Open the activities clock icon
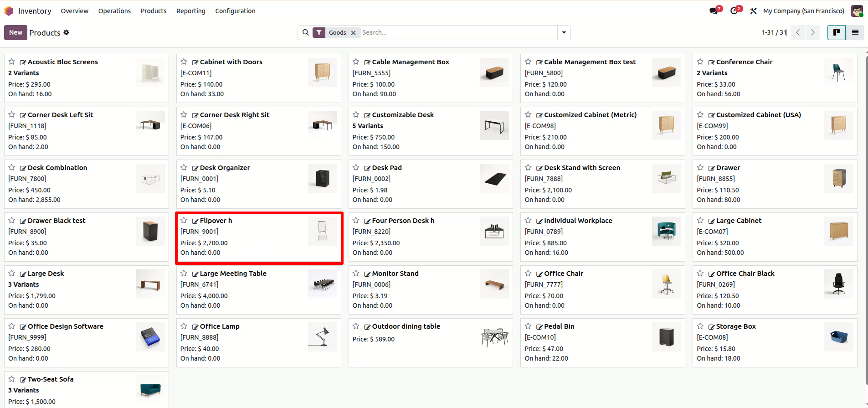This screenshot has height=408, width=868. point(734,11)
